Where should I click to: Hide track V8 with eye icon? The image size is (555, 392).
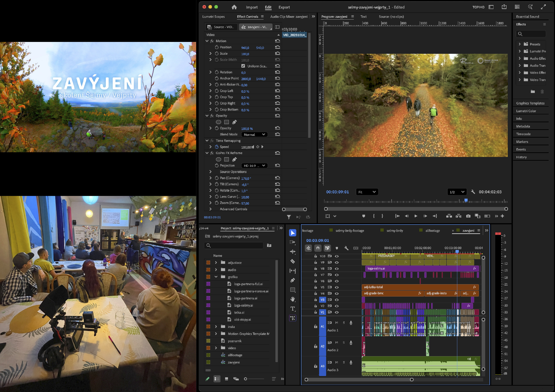click(x=336, y=269)
